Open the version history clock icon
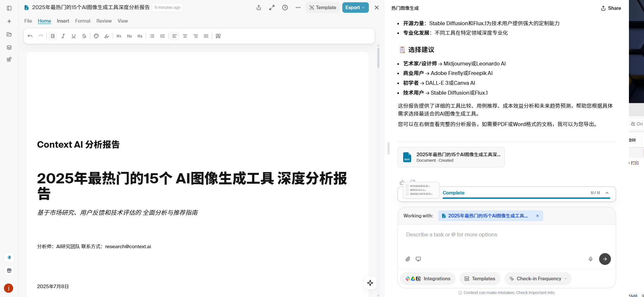The height and width of the screenshot is (297, 644). 285,8
